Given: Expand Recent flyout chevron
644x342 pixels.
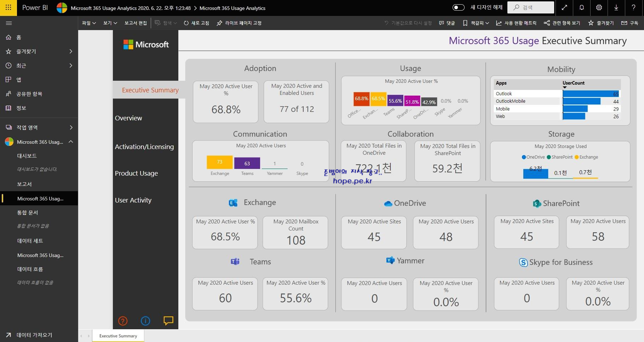Looking at the screenshot, I should click(71, 65).
